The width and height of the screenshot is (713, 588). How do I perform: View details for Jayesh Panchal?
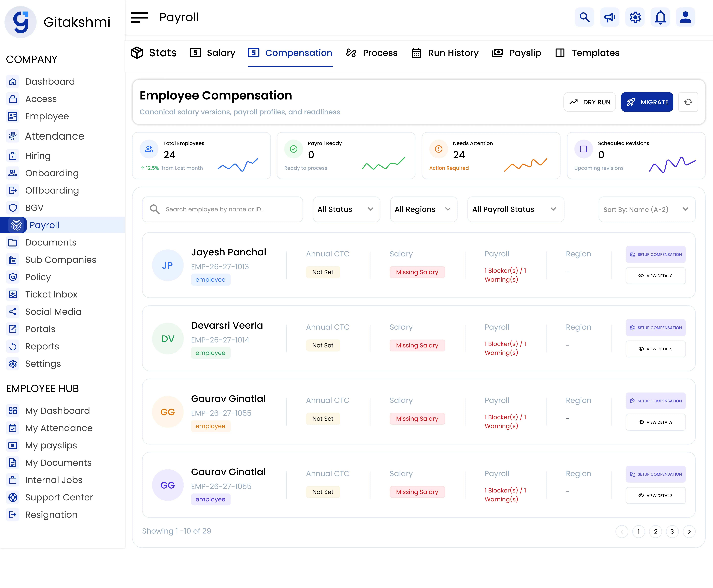[x=656, y=276]
